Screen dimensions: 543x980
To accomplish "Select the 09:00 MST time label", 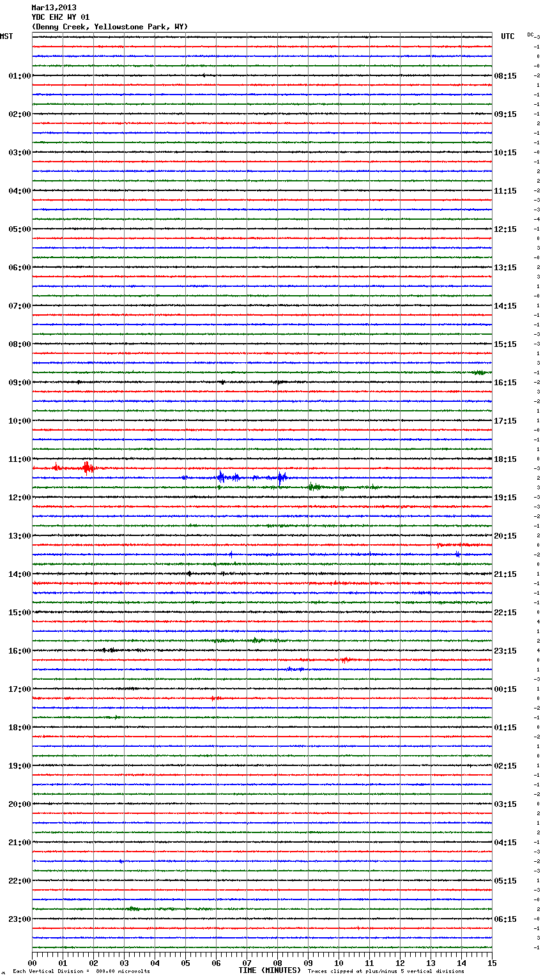I will (20, 383).
